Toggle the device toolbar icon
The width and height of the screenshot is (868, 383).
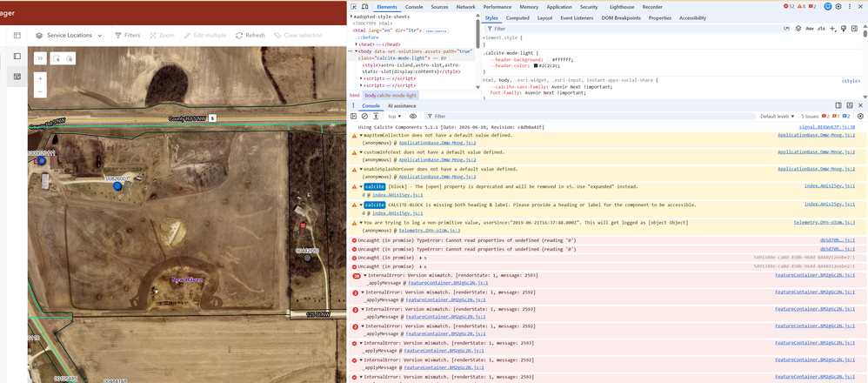364,7
